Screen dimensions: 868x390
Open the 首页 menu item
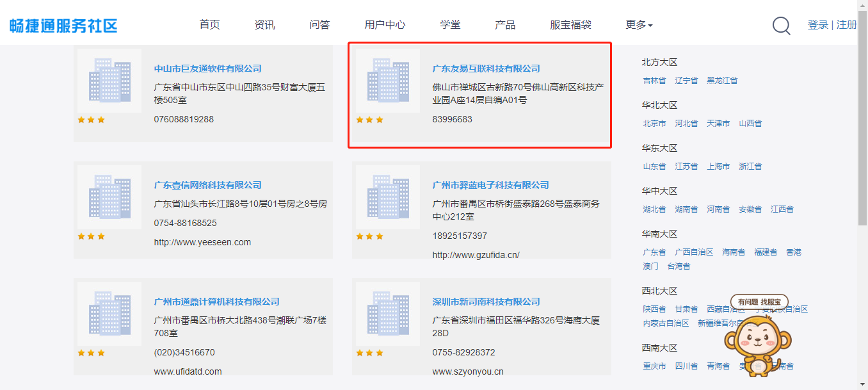pos(209,25)
